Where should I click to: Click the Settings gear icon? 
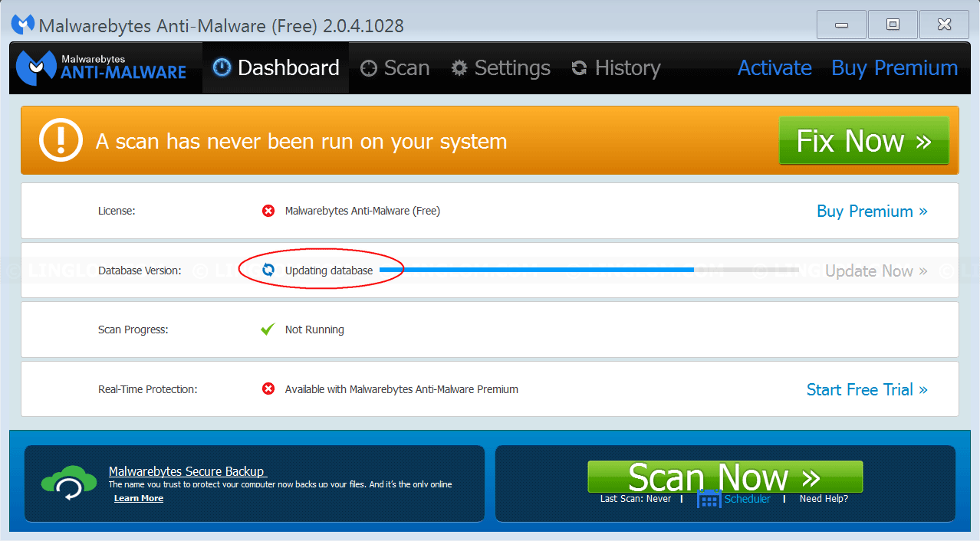click(459, 67)
